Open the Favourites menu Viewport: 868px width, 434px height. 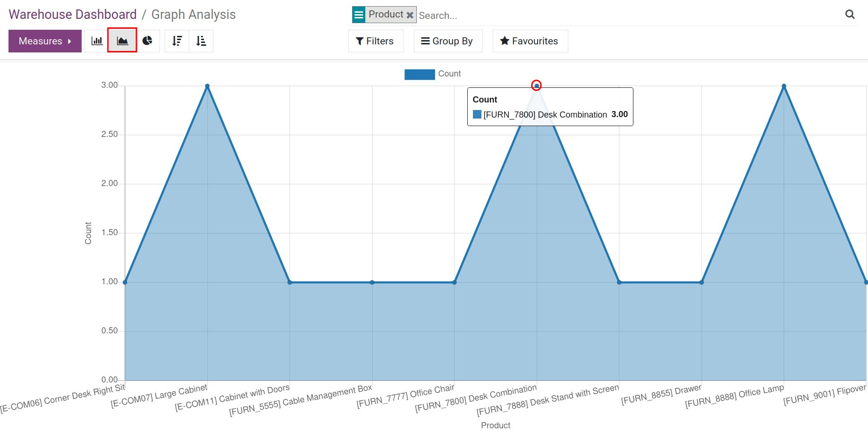(x=530, y=41)
